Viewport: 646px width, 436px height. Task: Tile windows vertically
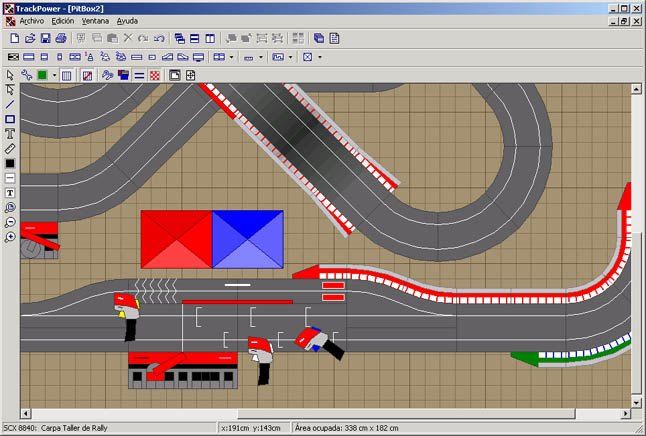(210, 38)
